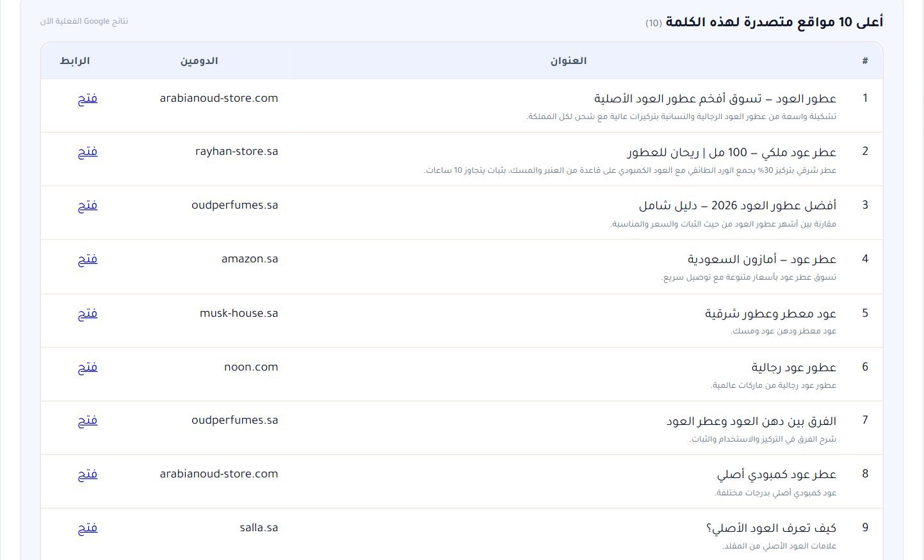Open link for noon.com row 6
924x560 pixels.
coord(88,367)
